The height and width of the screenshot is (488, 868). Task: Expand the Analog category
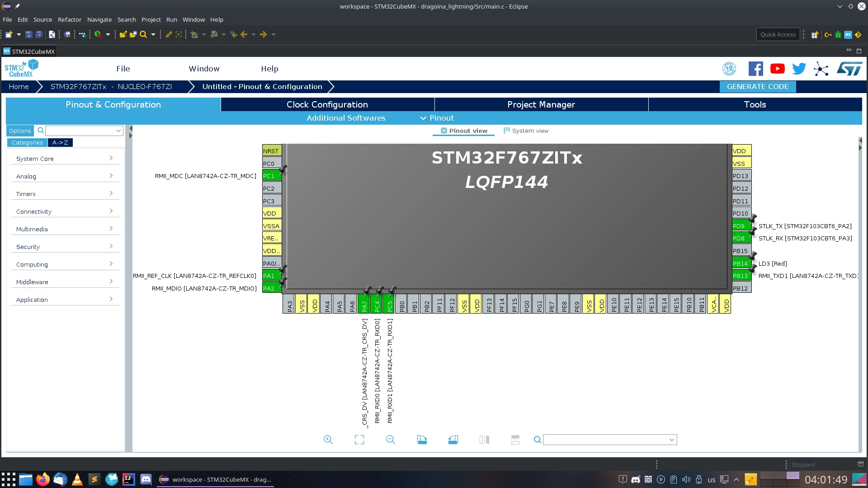pyautogui.click(x=65, y=176)
